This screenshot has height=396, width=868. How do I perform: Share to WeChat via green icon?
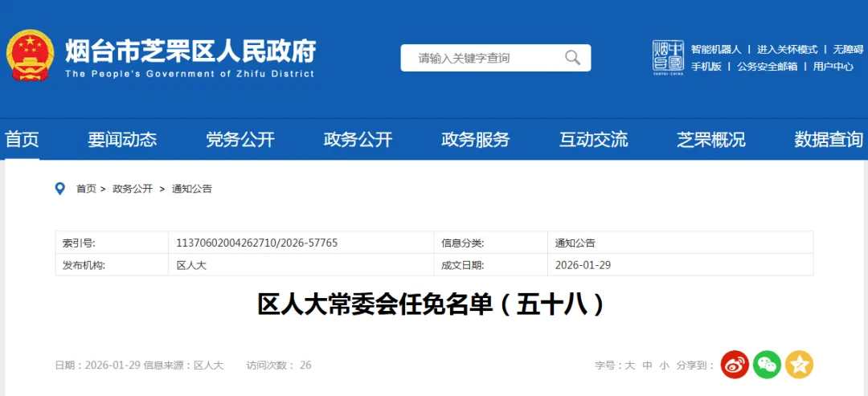click(767, 365)
